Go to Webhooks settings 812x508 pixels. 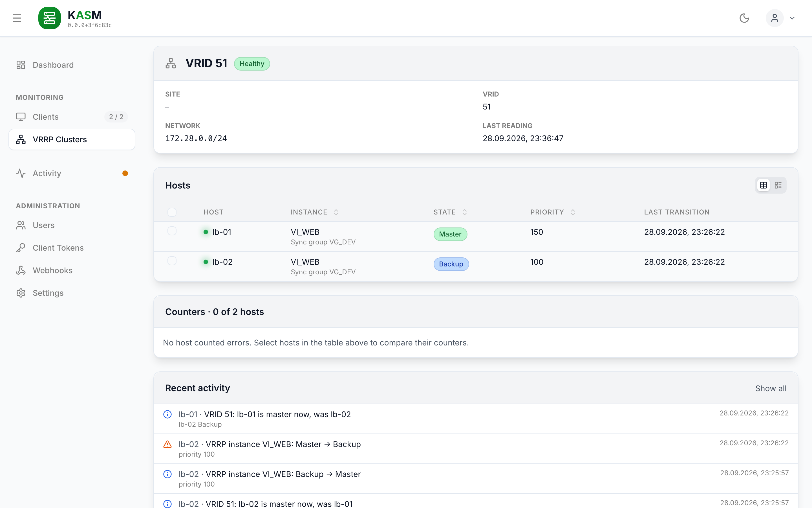coord(72,270)
